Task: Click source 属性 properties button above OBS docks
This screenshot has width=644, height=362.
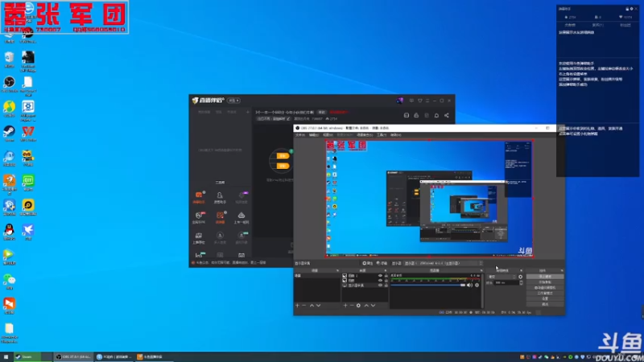Action: pyautogui.click(x=368, y=264)
